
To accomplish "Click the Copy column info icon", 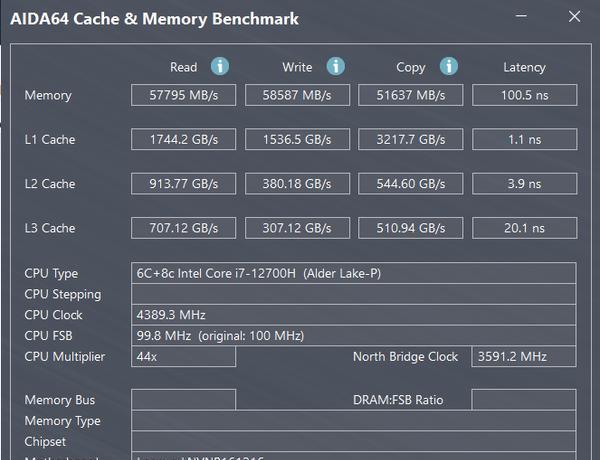I will (448, 66).
